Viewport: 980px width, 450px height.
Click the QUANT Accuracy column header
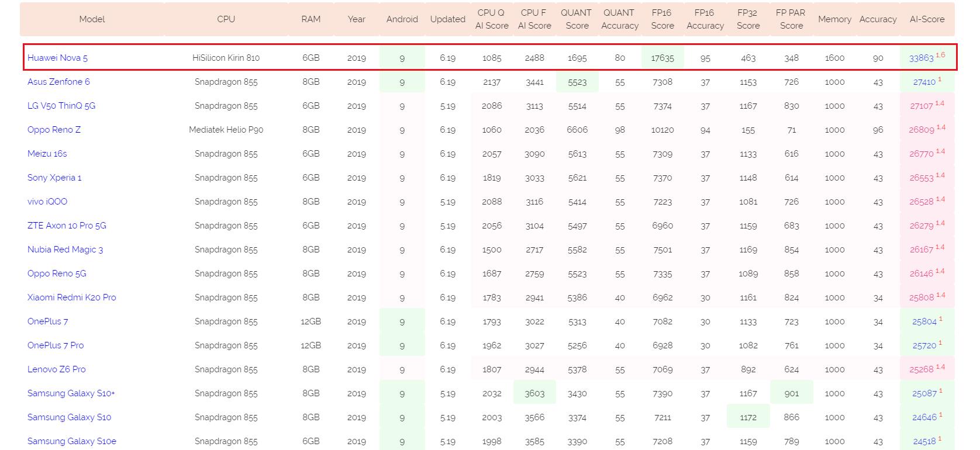pyautogui.click(x=620, y=19)
